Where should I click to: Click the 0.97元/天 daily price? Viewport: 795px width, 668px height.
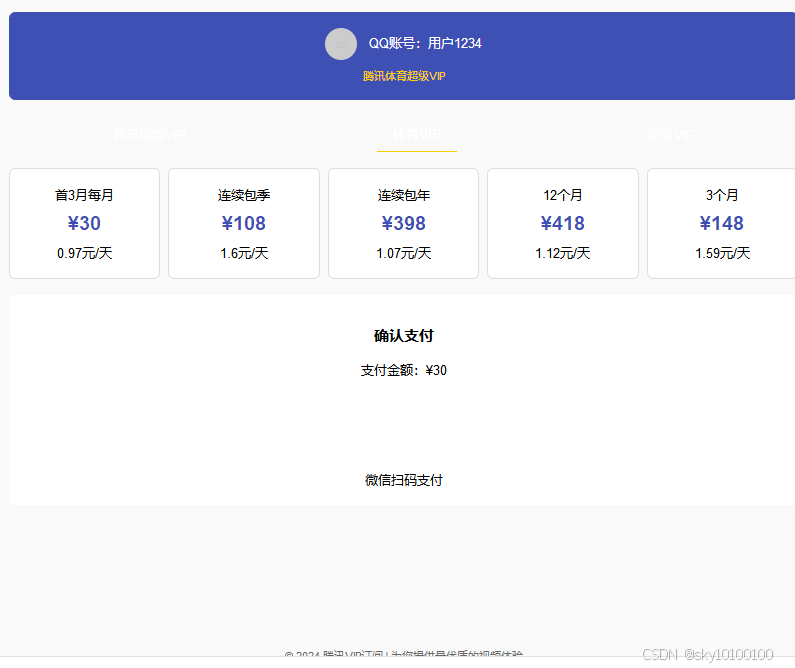(85, 253)
